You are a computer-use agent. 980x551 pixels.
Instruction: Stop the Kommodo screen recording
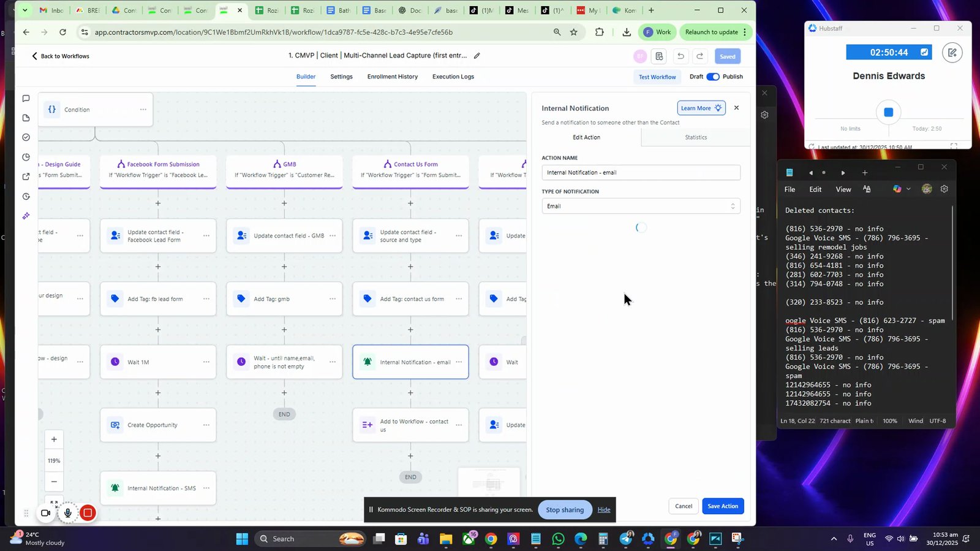[x=88, y=513]
